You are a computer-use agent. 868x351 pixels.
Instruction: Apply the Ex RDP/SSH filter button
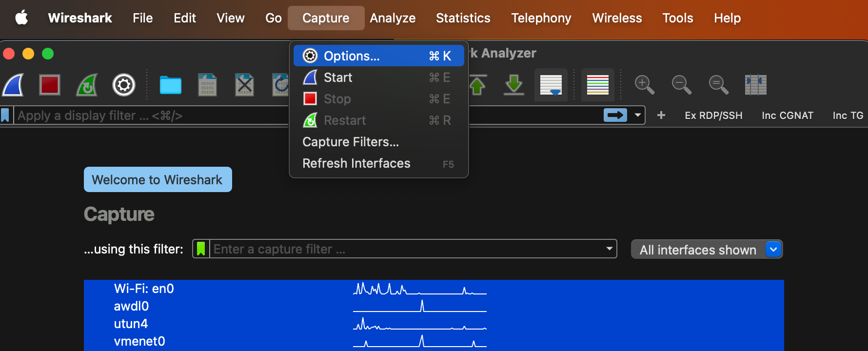(x=713, y=116)
